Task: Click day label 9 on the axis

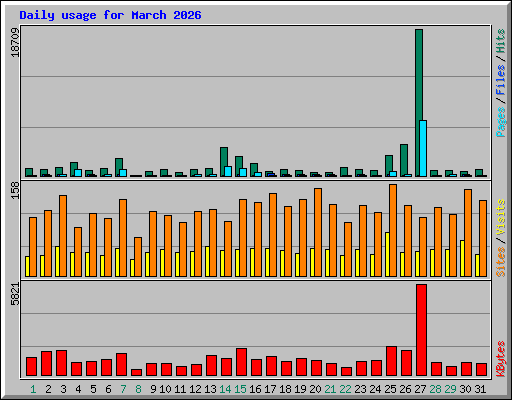Action: (x=153, y=389)
